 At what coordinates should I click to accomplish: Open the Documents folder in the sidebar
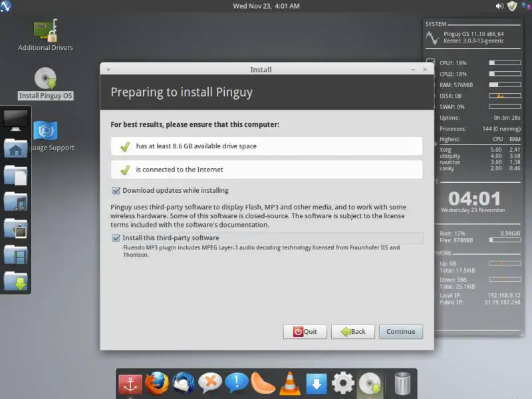pyautogui.click(x=15, y=175)
